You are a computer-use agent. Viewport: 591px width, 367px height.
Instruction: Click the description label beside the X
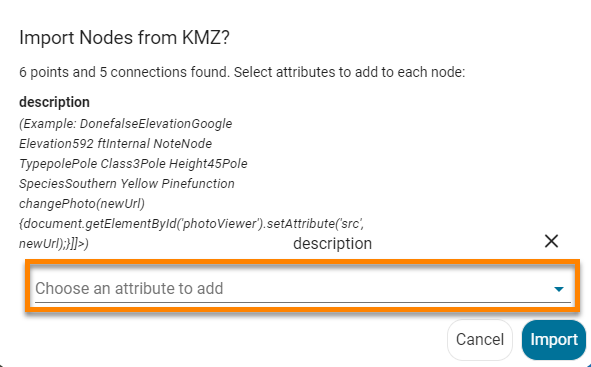[332, 243]
